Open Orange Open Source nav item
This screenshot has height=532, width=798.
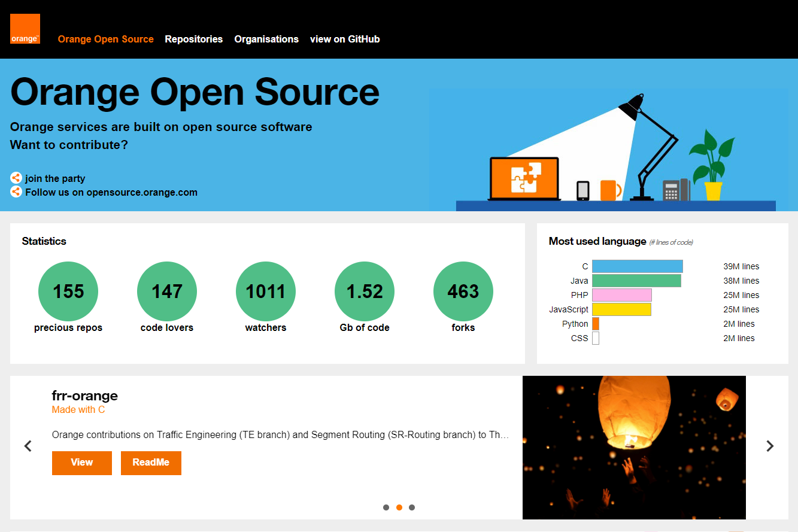[105, 39]
